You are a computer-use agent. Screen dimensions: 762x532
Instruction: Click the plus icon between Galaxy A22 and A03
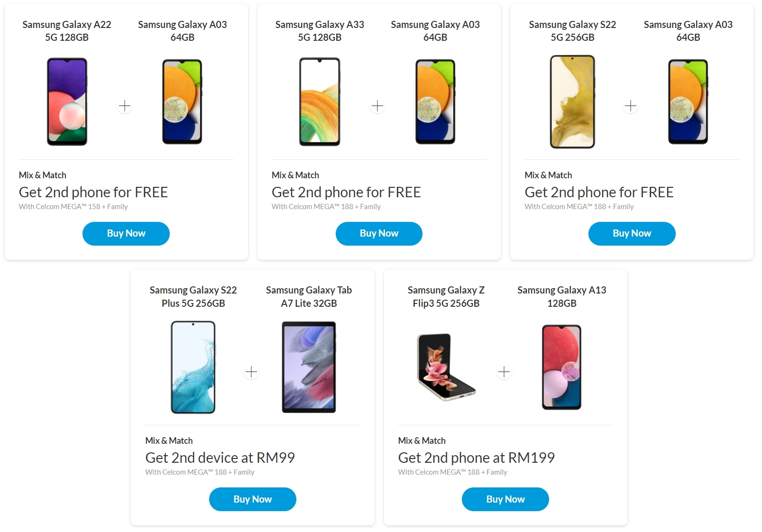[125, 106]
